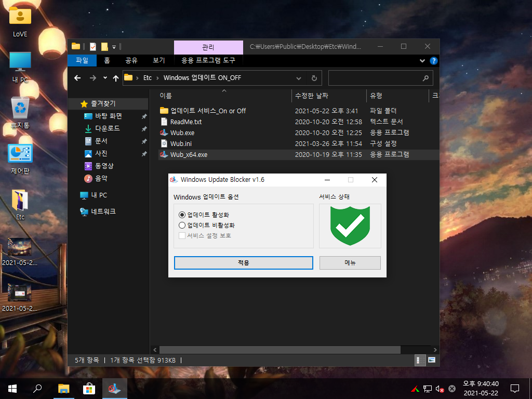532x399 pixels.
Task: Open the 제어판 control panel icon
Action: pos(20,159)
